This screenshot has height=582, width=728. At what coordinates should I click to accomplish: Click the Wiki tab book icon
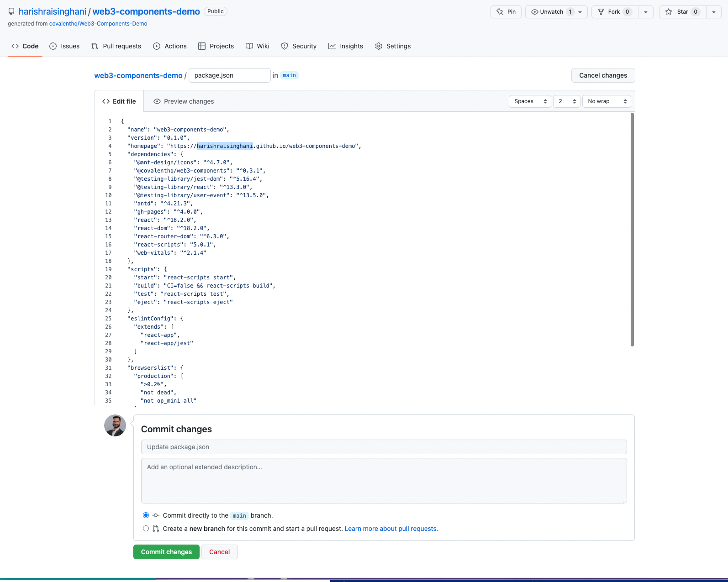[249, 46]
